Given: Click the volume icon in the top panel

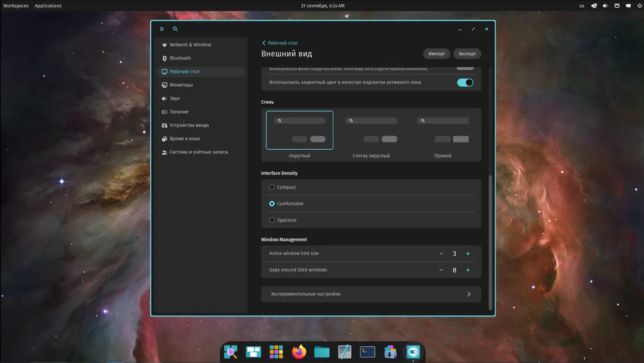Looking at the screenshot, I should [x=605, y=6].
